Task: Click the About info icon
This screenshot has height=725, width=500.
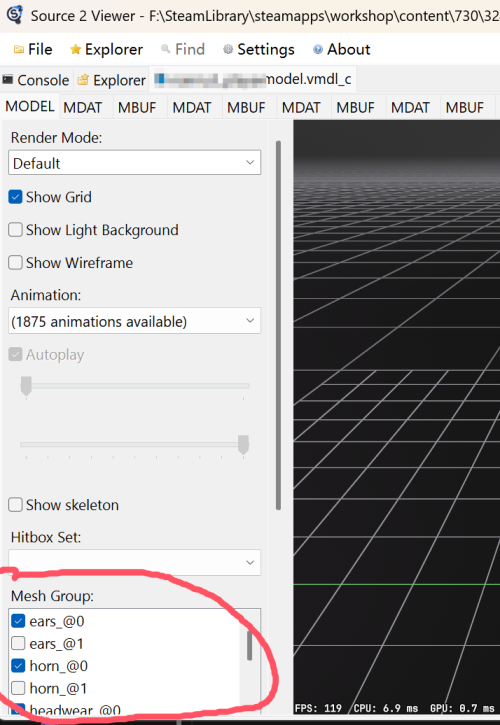Action: 317,49
